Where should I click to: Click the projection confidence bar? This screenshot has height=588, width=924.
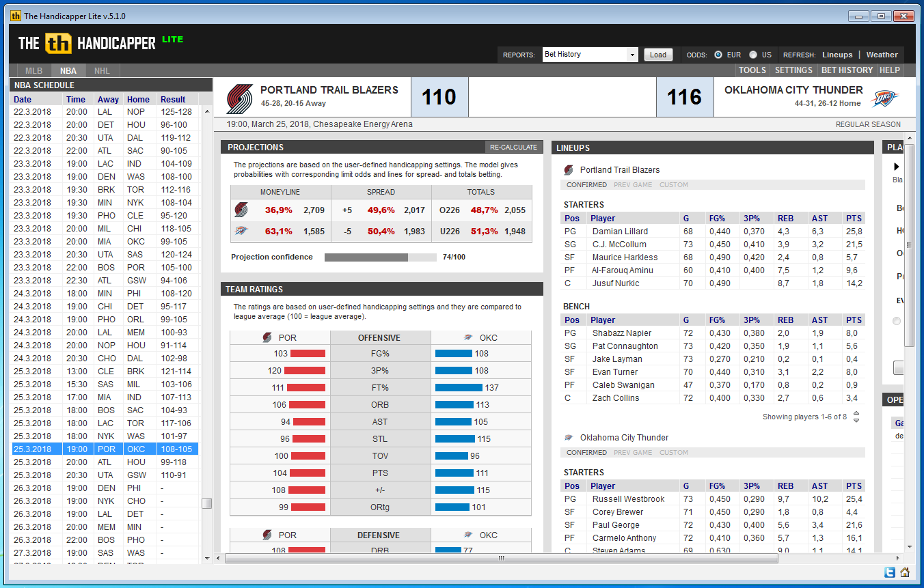[x=380, y=257]
